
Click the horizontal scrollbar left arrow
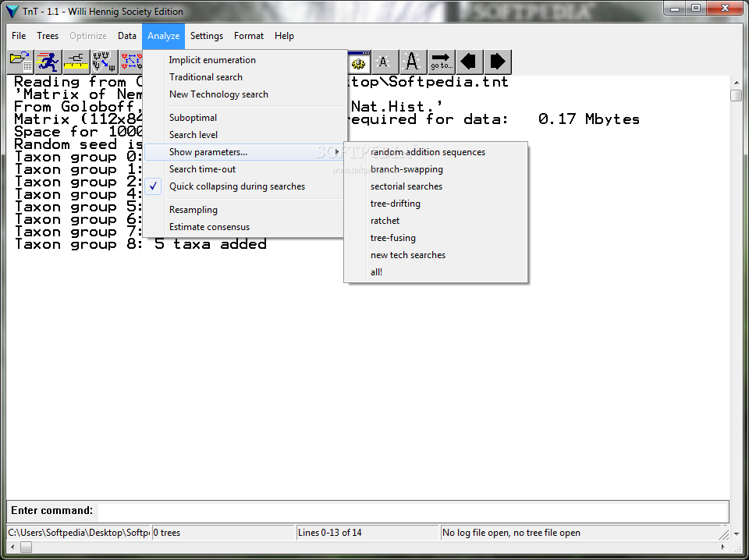(x=12, y=547)
